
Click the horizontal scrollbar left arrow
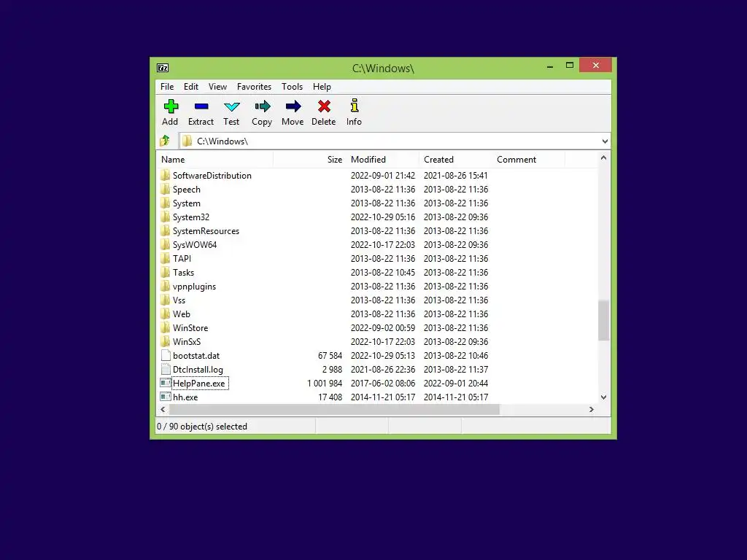[x=163, y=409]
